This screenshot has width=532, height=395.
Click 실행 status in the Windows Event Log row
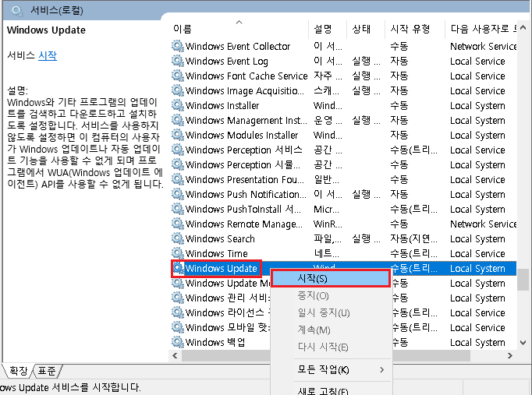click(366, 61)
